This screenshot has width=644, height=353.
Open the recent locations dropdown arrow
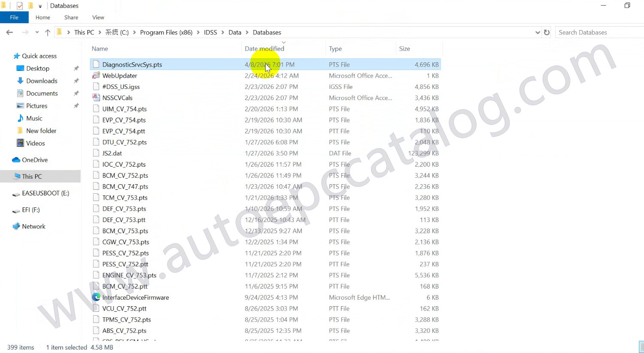[37, 32]
